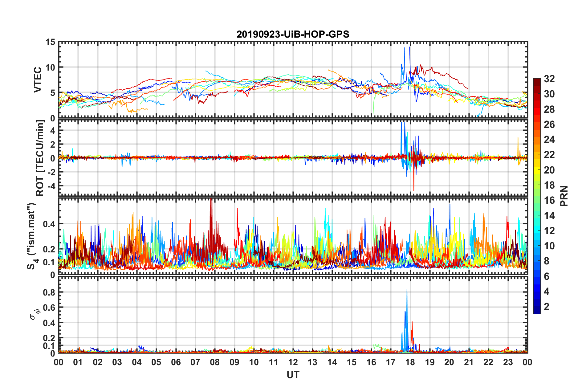Screen dimensions: 586x392
Task: Click PRN colorbar tick label 6
Action: [x=547, y=276]
